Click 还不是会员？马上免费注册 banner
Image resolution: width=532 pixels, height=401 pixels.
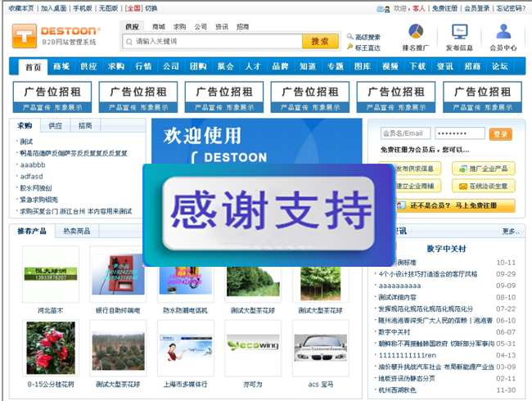[455, 205]
